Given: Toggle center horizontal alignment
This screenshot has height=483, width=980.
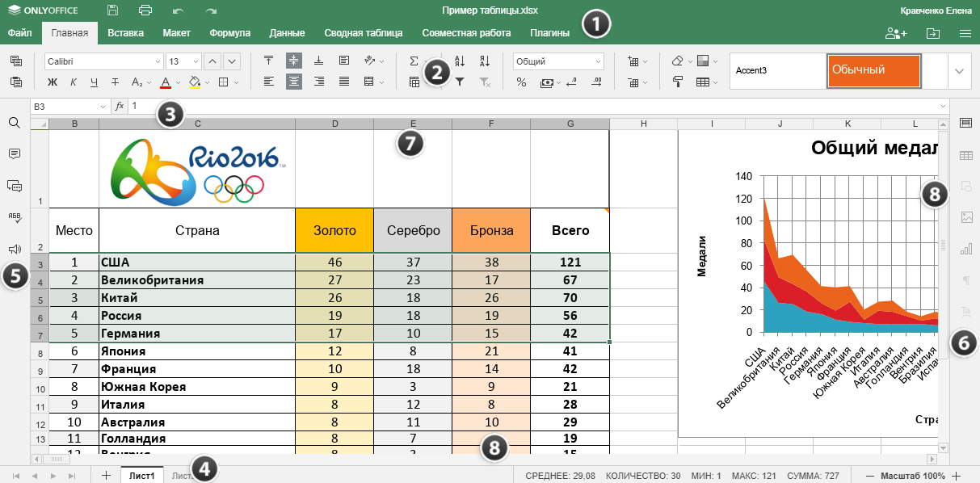Looking at the screenshot, I should pyautogui.click(x=294, y=82).
